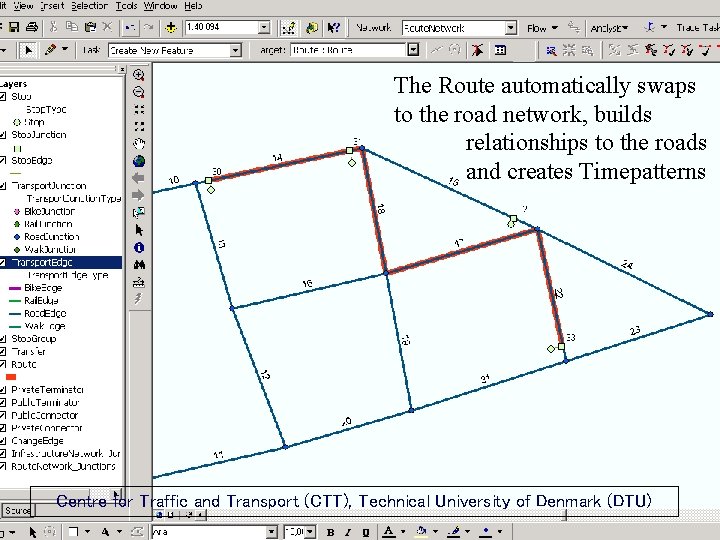Open the font name dropdown

pyautogui.click(x=272, y=532)
